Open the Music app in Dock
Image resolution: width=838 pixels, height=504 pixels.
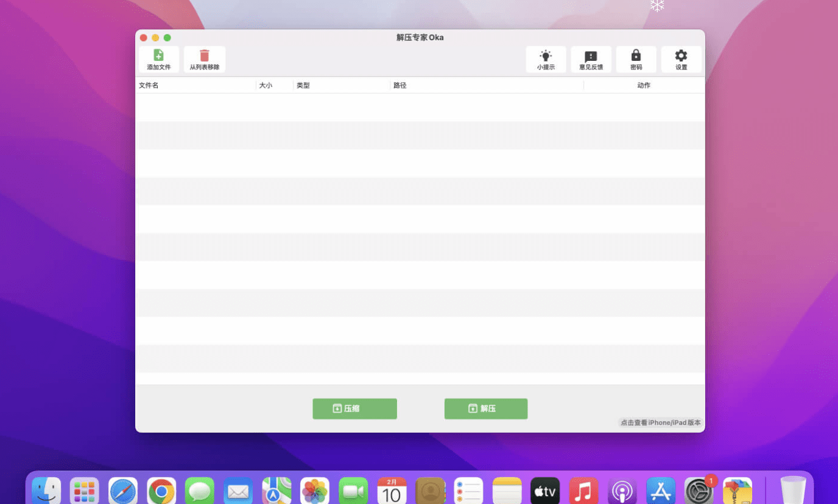[583, 491]
